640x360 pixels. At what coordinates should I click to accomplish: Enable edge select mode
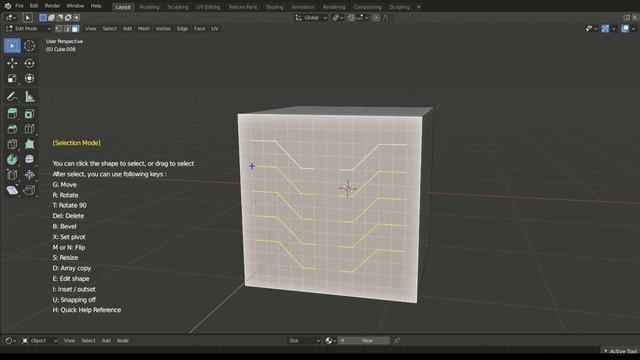click(x=67, y=29)
